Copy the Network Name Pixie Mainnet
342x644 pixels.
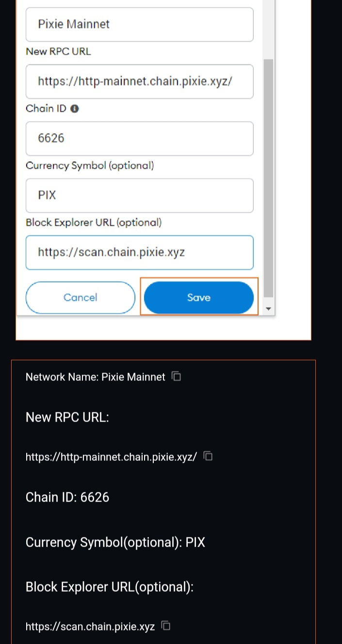[x=177, y=376]
